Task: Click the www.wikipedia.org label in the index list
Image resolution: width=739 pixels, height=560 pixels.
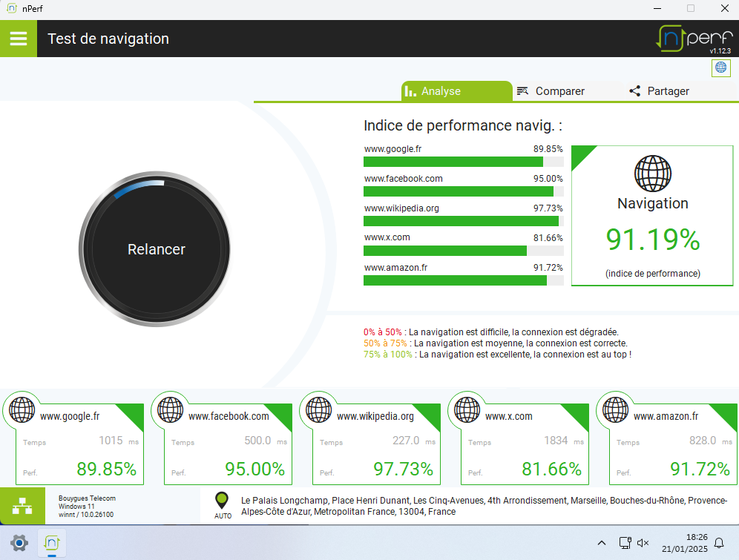Action: [401, 208]
